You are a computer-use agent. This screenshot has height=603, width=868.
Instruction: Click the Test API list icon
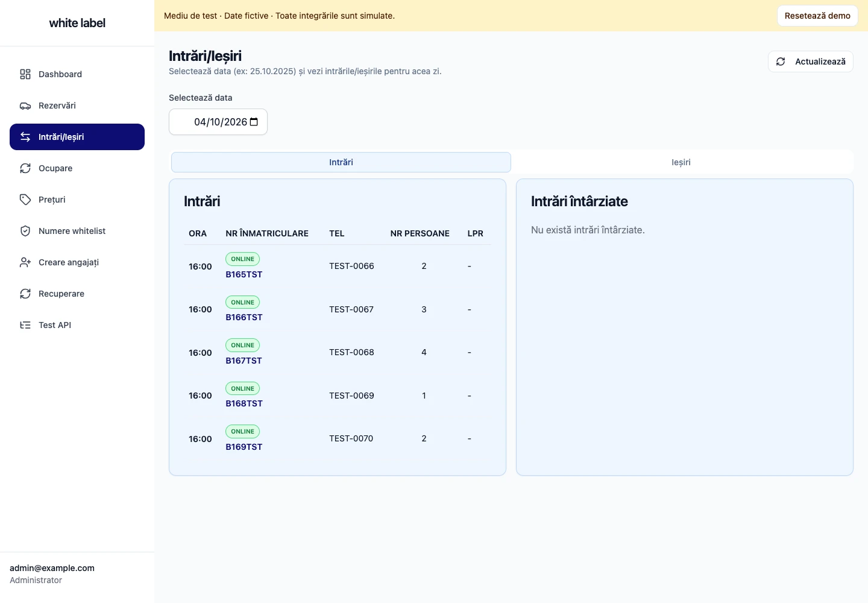(x=25, y=325)
